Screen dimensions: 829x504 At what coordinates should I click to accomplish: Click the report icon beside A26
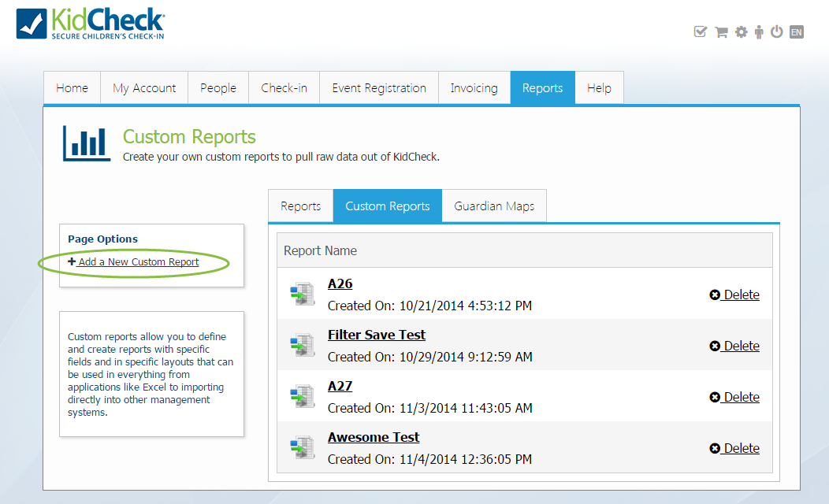point(303,292)
